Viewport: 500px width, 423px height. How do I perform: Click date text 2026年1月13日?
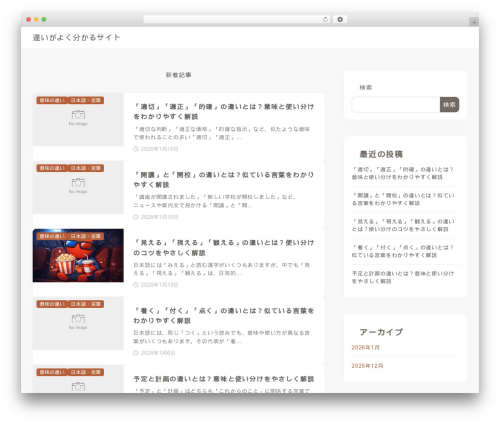pos(159,285)
